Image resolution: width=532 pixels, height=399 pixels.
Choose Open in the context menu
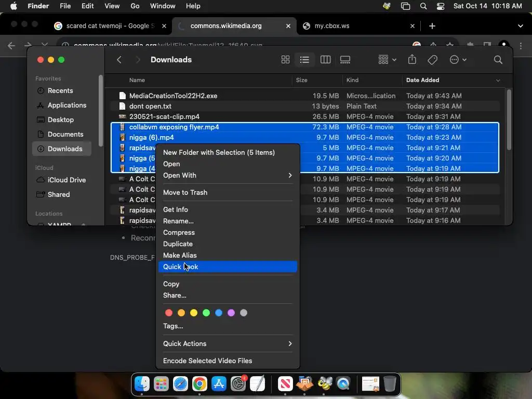pyautogui.click(x=228, y=164)
